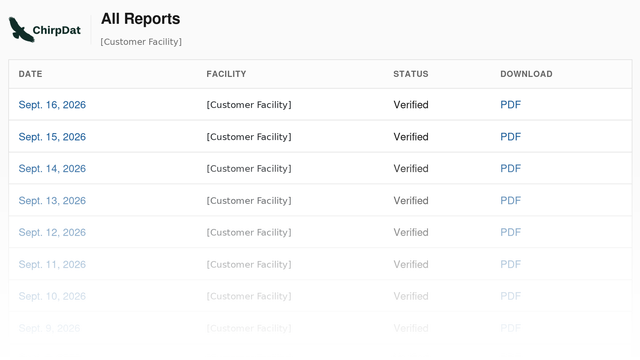
Task: Click Verified status in Sept. 11 row
Action: 411,264
